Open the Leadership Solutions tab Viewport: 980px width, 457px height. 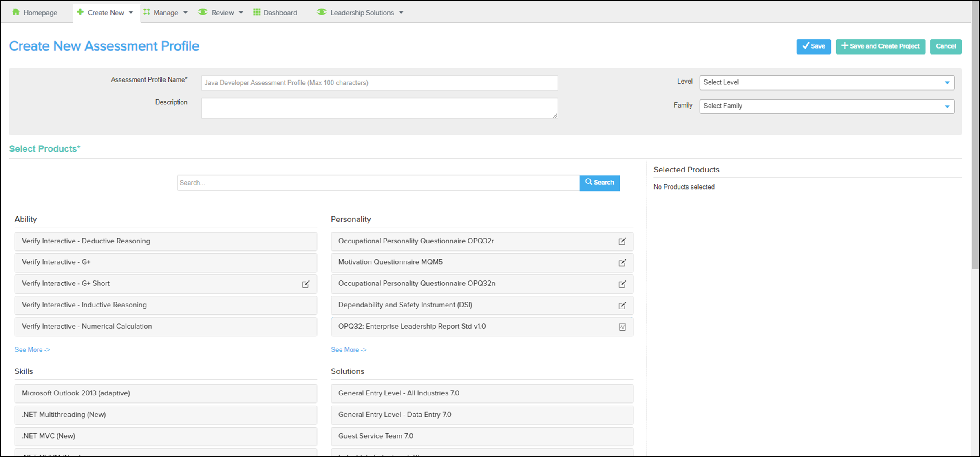pyautogui.click(x=360, y=13)
